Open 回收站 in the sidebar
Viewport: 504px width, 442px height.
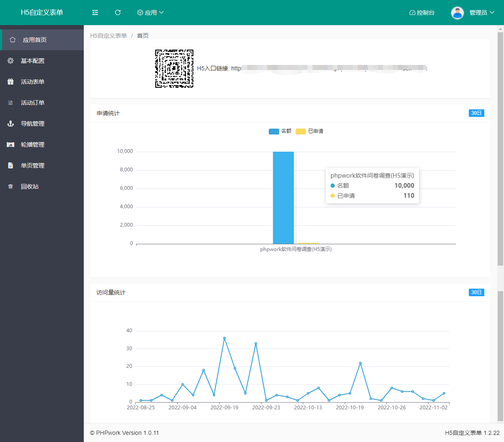[x=42, y=186]
